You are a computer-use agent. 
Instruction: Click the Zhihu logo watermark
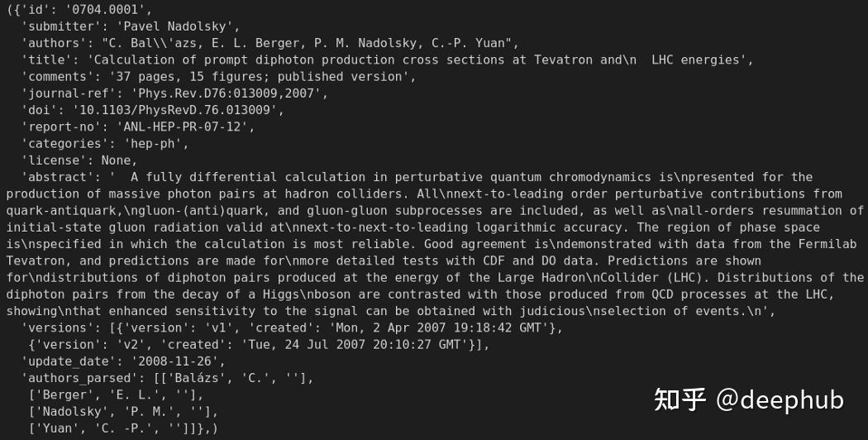coord(680,400)
